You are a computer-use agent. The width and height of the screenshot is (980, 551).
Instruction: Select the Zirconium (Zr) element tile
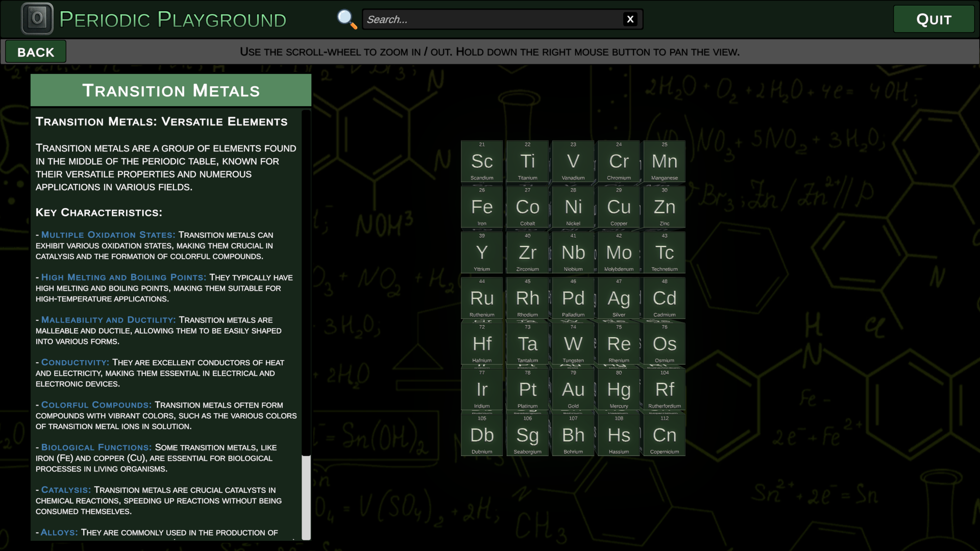(527, 253)
